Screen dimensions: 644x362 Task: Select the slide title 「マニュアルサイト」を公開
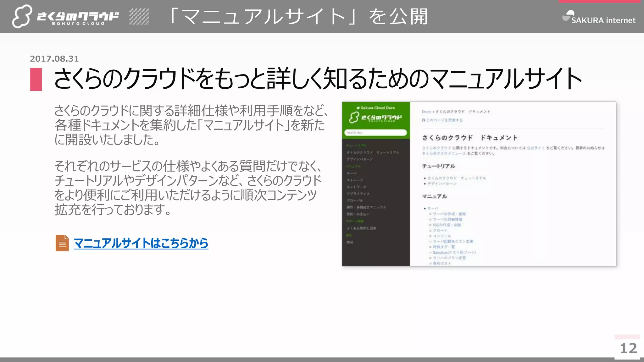coord(298,16)
